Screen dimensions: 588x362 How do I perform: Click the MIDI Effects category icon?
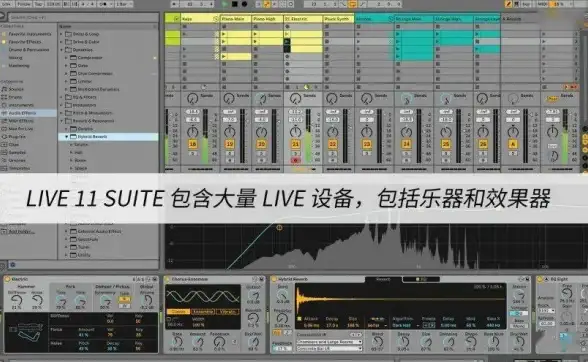pyautogui.click(x=4, y=121)
